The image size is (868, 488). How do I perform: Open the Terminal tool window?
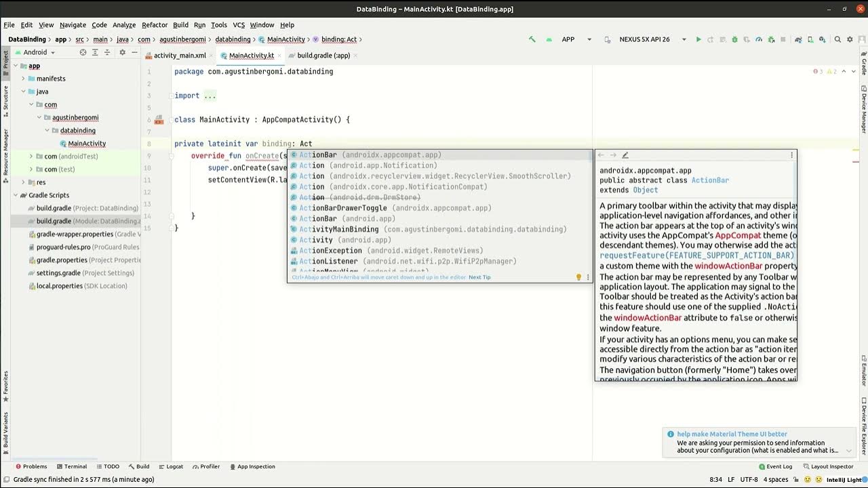(71, 466)
